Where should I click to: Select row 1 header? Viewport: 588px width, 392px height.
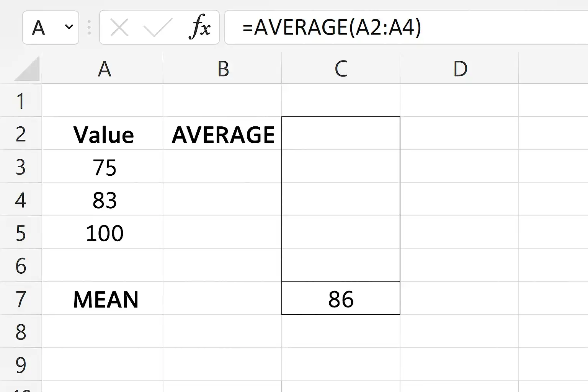21,101
